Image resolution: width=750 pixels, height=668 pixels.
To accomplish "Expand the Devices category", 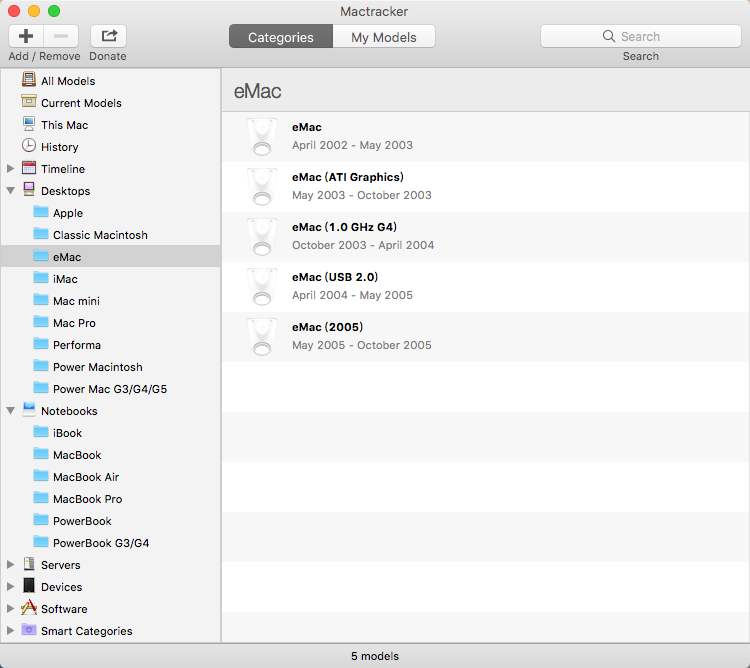I will point(11,586).
